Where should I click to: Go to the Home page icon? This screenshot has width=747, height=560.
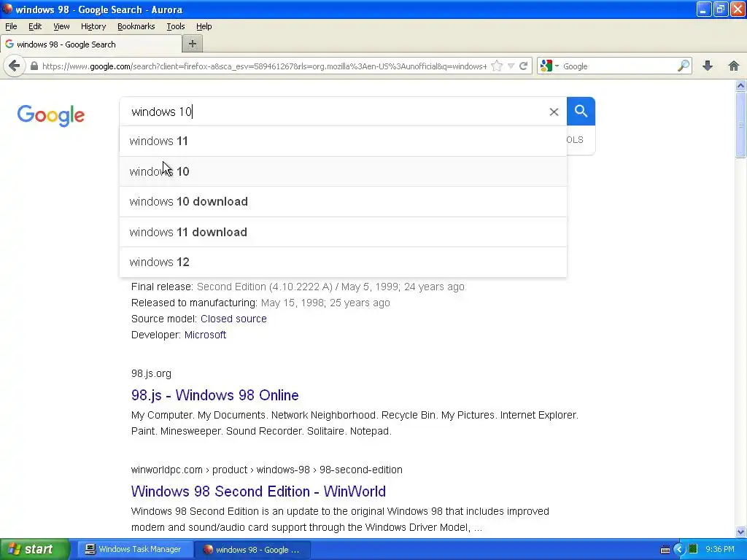point(734,66)
